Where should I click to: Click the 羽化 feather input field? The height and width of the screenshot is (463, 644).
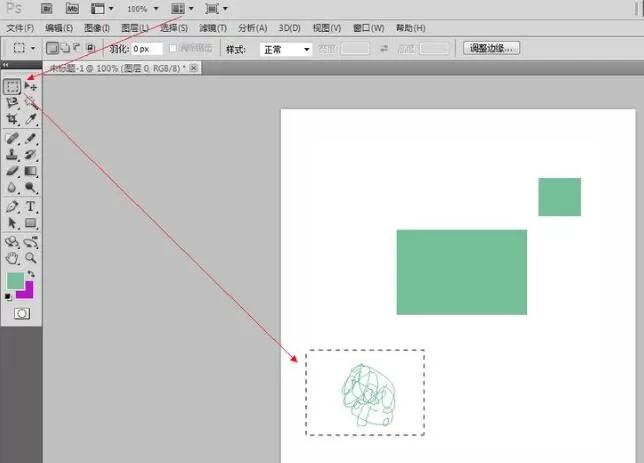147,49
